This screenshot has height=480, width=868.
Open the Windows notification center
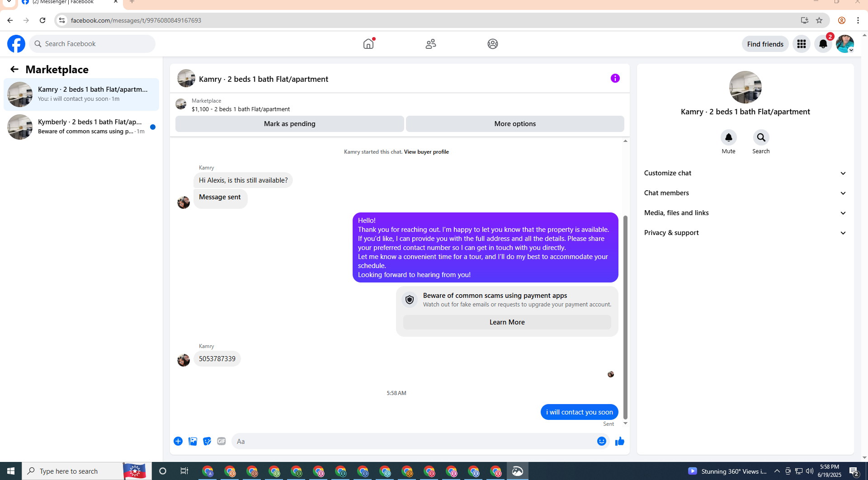coord(854,471)
